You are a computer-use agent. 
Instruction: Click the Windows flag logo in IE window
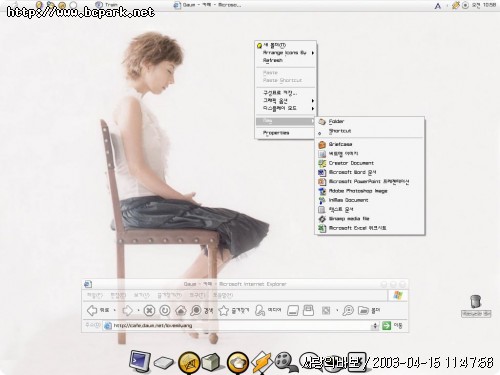click(398, 295)
